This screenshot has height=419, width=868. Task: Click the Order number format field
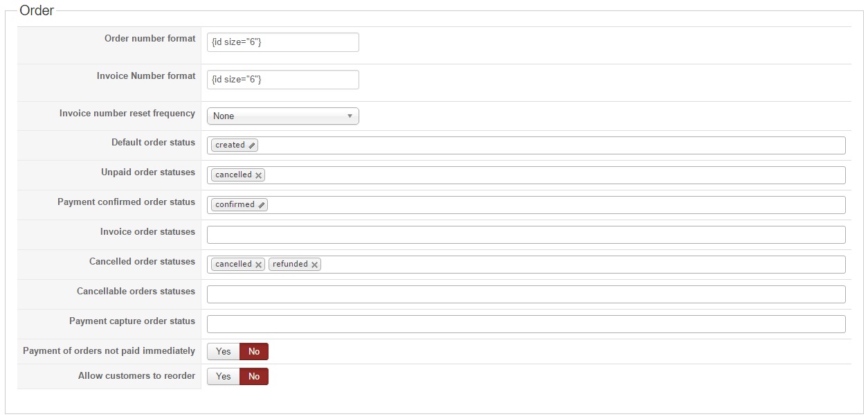pos(282,42)
